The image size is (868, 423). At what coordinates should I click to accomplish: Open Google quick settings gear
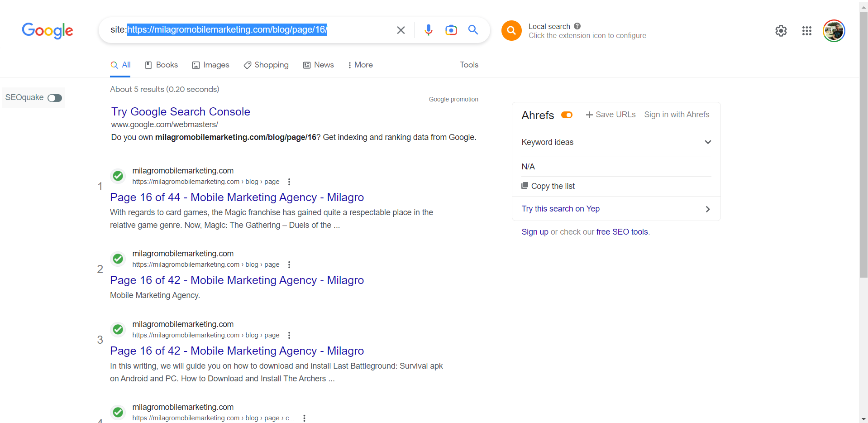(781, 31)
